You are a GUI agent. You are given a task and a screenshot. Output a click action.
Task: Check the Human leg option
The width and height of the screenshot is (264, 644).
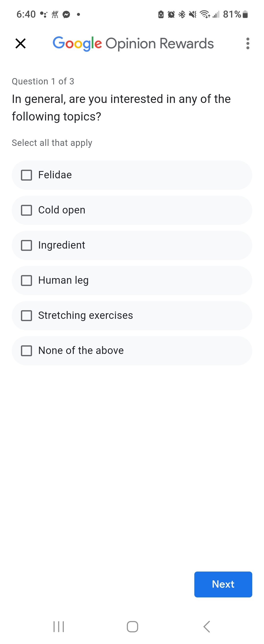coord(27,281)
